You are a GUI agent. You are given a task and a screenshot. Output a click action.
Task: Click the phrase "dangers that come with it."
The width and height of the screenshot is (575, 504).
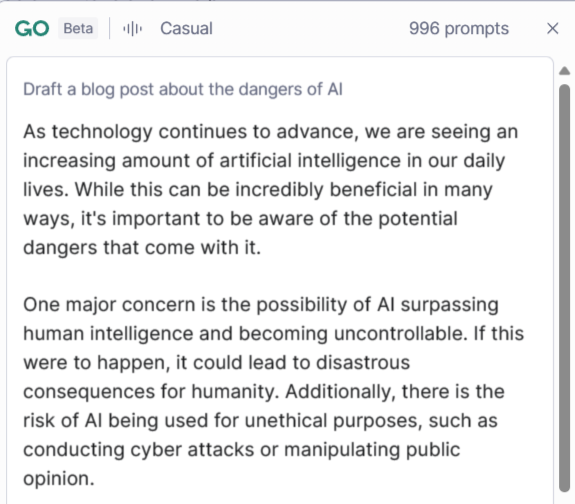click(x=142, y=248)
